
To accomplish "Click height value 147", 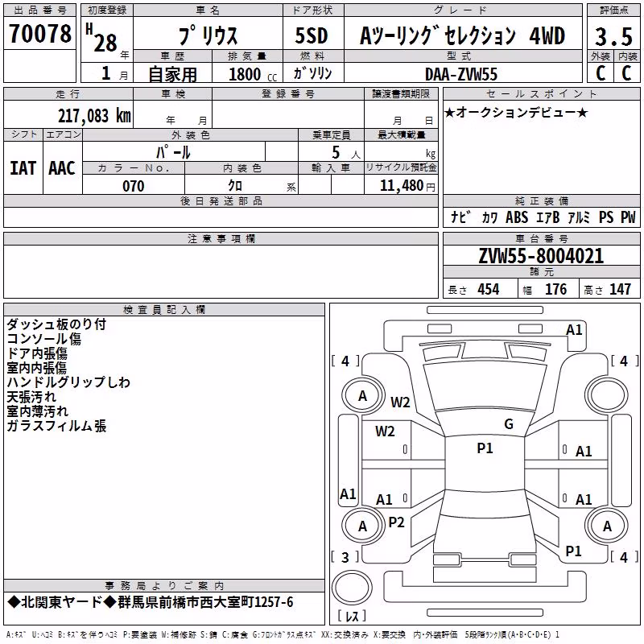I will click(620, 290).
